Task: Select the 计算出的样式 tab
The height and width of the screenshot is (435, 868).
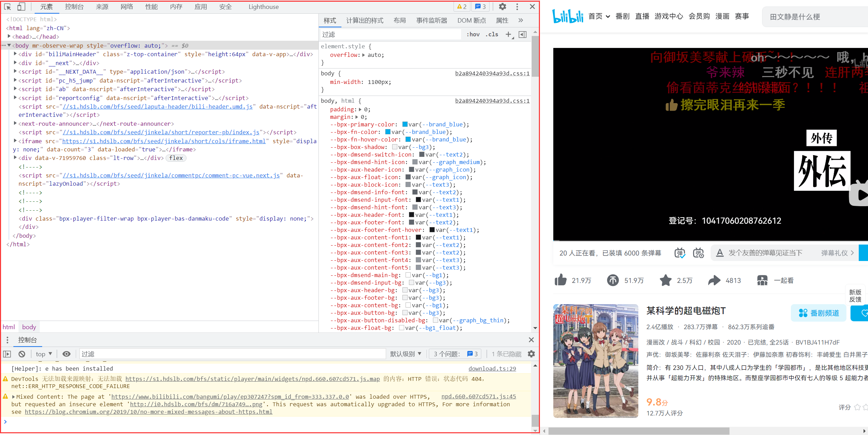Action: [x=365, y=21]
